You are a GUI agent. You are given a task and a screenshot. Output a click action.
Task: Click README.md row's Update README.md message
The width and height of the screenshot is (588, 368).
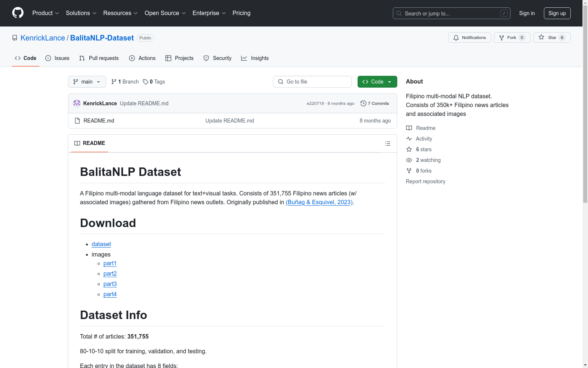click(x=230, y=121)
